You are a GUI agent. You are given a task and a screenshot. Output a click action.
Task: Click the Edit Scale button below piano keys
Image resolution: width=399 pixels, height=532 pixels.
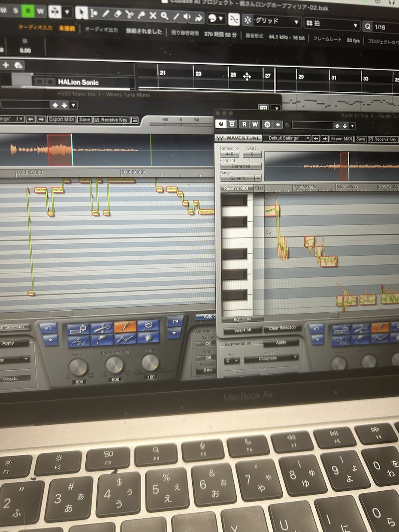pos(242,319)
